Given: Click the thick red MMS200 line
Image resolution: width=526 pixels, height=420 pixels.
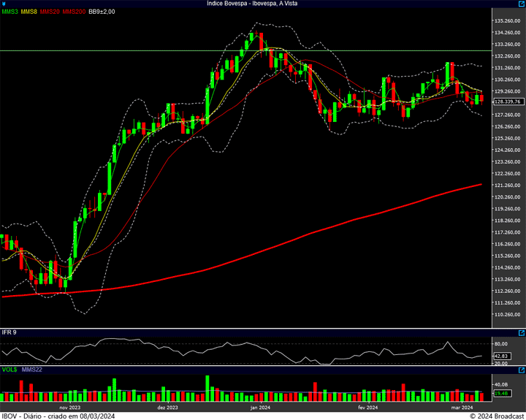Looking at the screenshot, I should click(x=292, y=238).
